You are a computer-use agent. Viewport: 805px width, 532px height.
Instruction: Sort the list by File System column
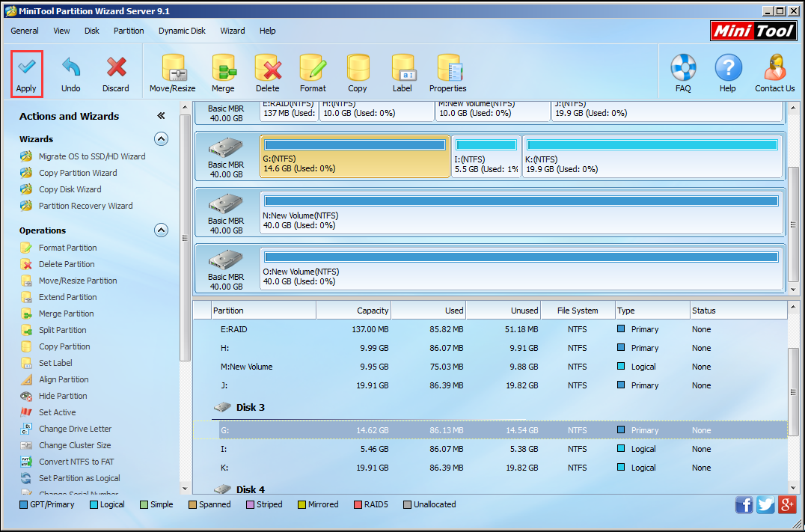coord(578,311)
